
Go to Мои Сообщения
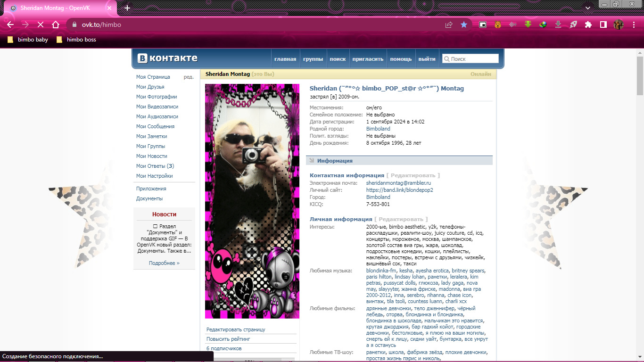click(x=155, y=126)
